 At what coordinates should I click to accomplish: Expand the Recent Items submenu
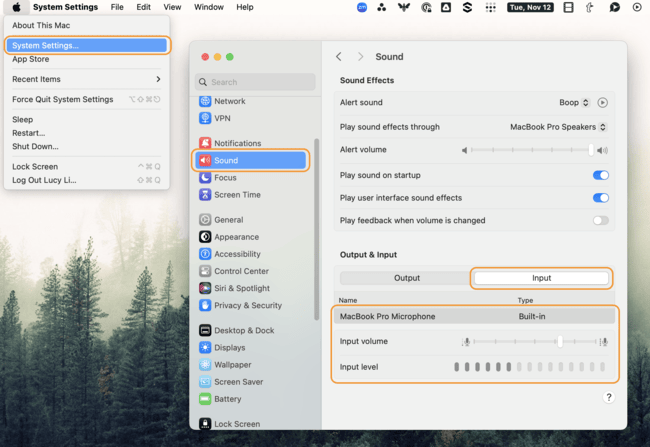coord(86,79)
